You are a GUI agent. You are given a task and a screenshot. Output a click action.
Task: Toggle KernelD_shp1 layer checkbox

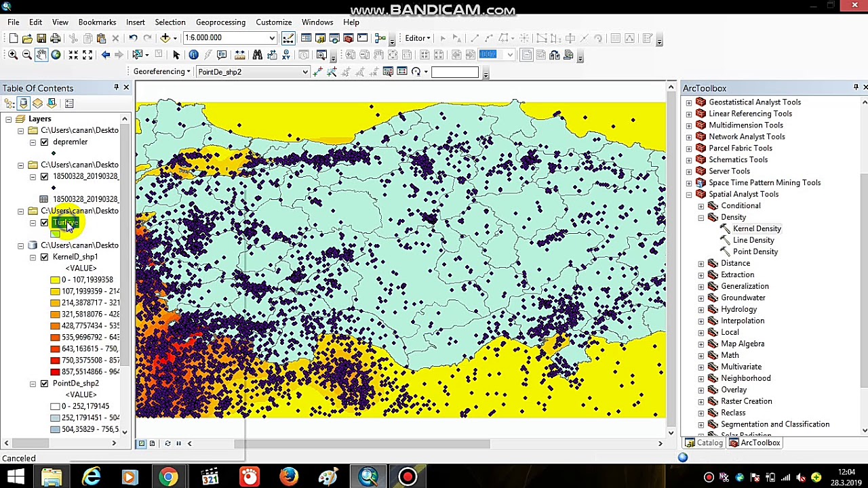click(44, 257)
